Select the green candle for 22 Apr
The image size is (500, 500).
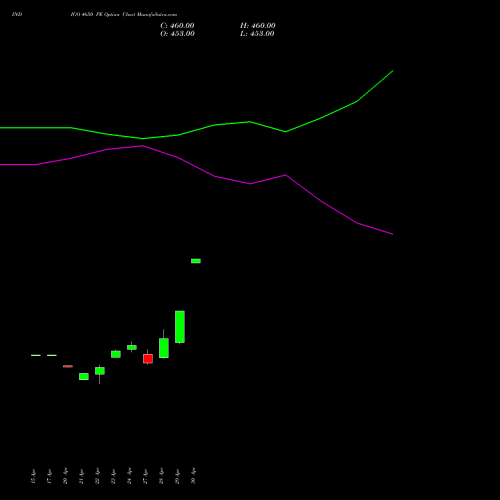click(x=100, y=371)
